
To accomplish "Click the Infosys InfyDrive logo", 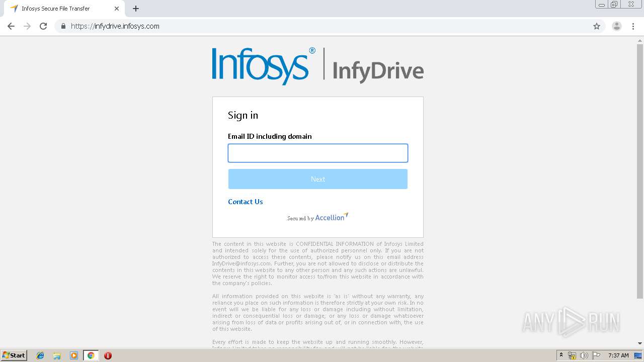I will pos(318,65).
